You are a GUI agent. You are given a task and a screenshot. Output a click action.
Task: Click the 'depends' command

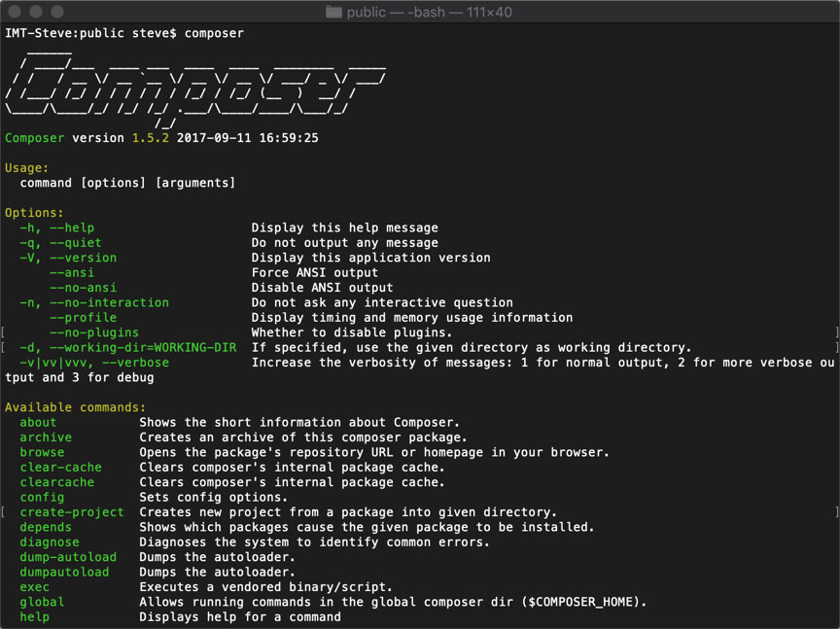(46, 528)
